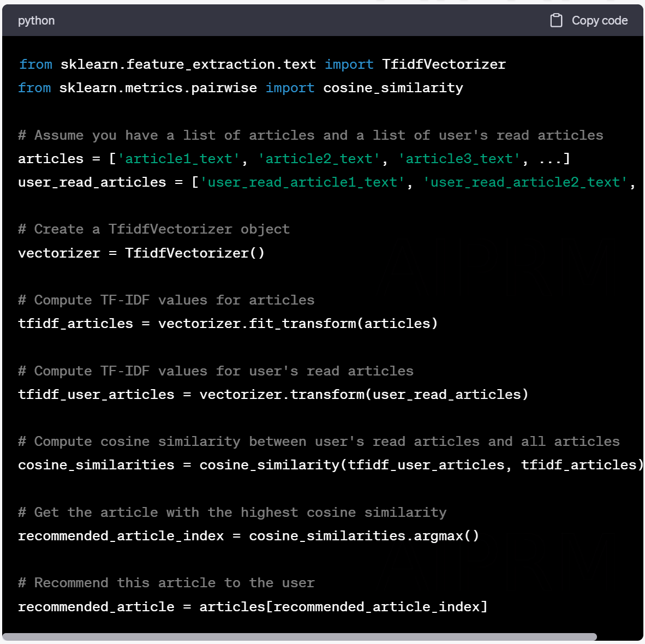The height and width of the screenshot is (644, 645).
Task: Click the 'user_read_article2_text' string
Action: tap(525, 182)
